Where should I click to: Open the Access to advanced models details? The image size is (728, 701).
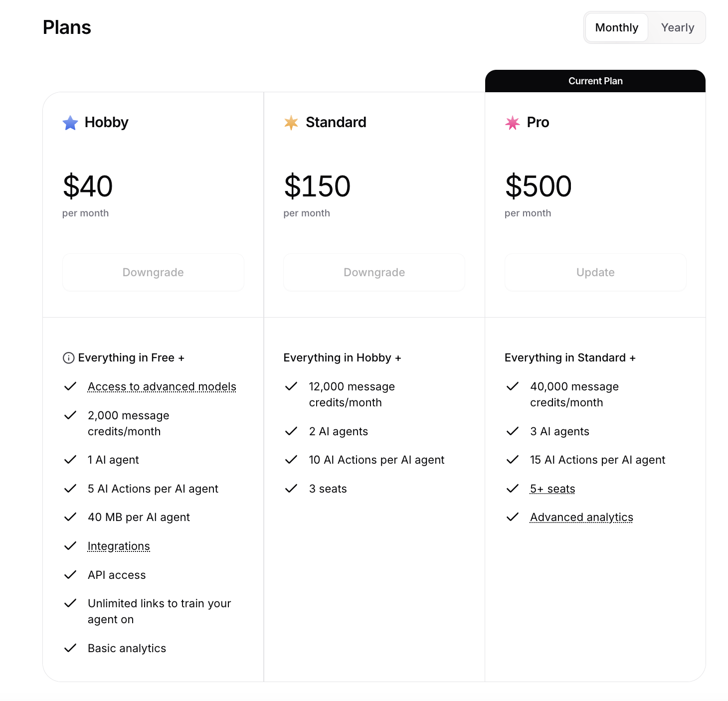point(162,386)
